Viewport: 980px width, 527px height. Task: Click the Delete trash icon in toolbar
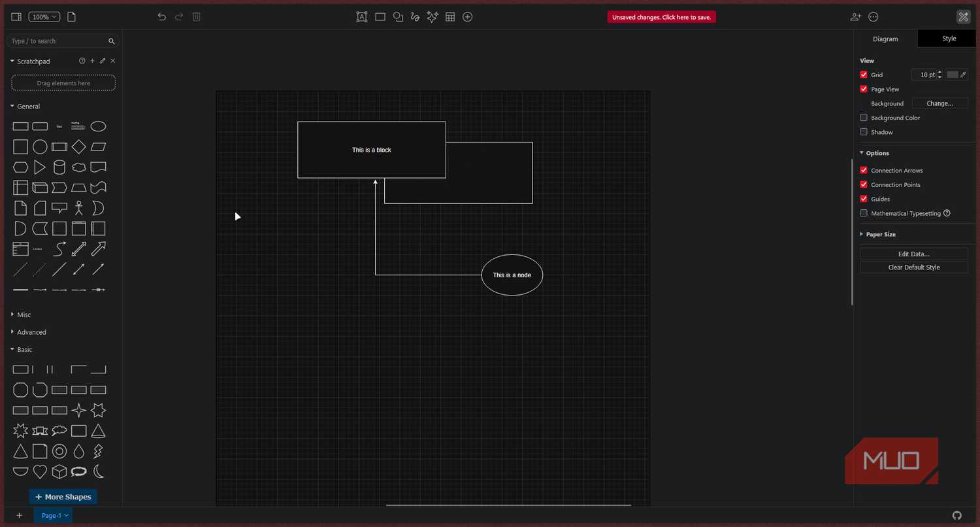197,17
